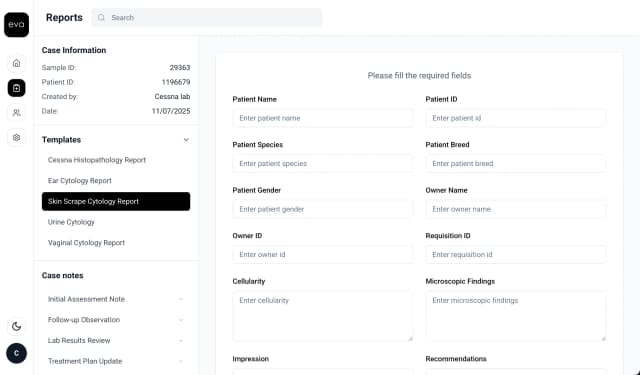Click the Cellularity text area

coord(322,316)
